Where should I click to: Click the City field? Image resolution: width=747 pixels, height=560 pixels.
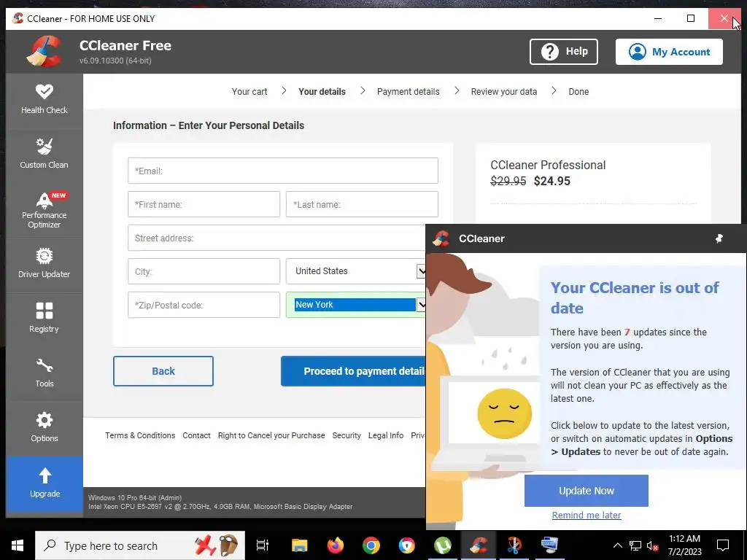(x=204, y=271)
